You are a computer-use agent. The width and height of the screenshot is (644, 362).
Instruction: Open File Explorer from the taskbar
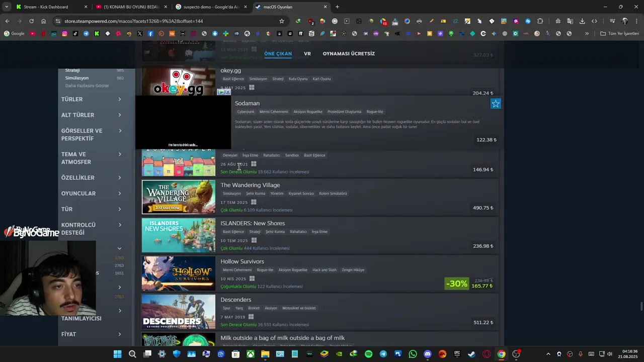[x=265, y=354]
